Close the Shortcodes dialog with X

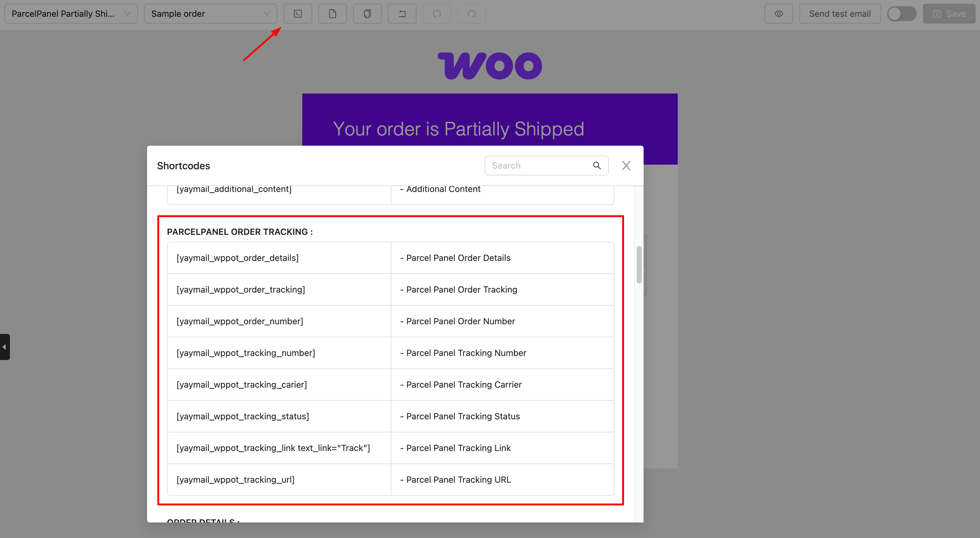[626, 165]
